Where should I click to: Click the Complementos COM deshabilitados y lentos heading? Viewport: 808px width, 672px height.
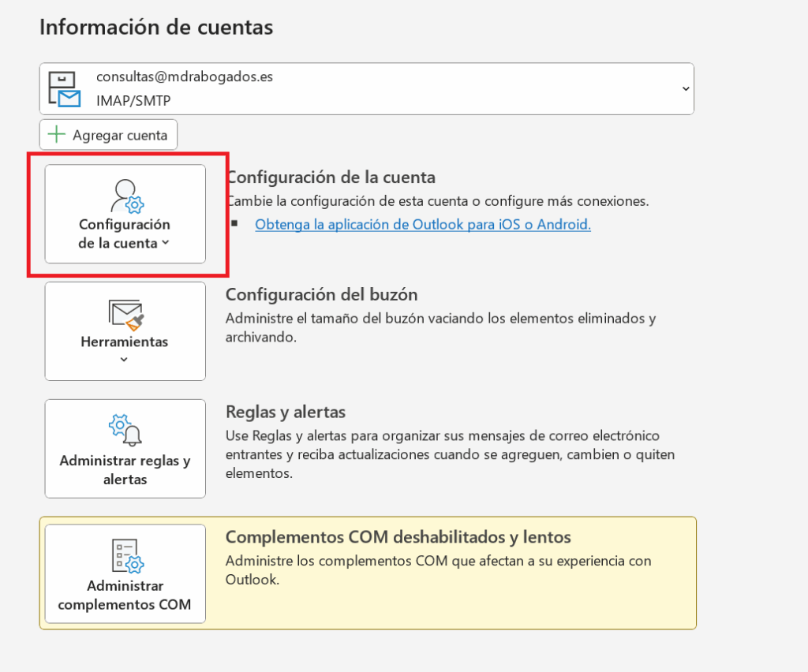pyautogui.click(x=398, y=537)
